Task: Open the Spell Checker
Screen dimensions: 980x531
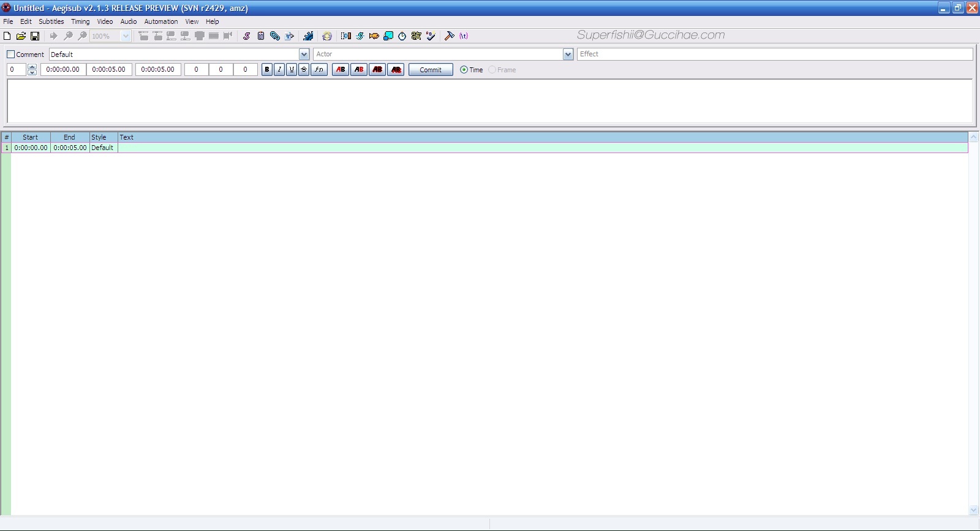Action: (431, 36)
